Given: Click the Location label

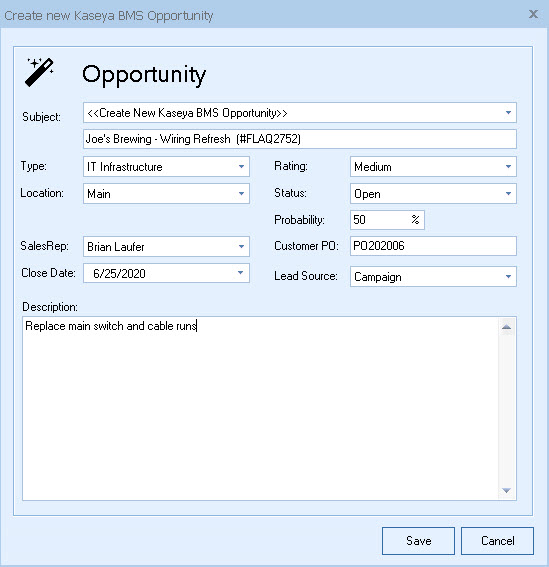Looking at the screenshot, I should coord(42,193).
